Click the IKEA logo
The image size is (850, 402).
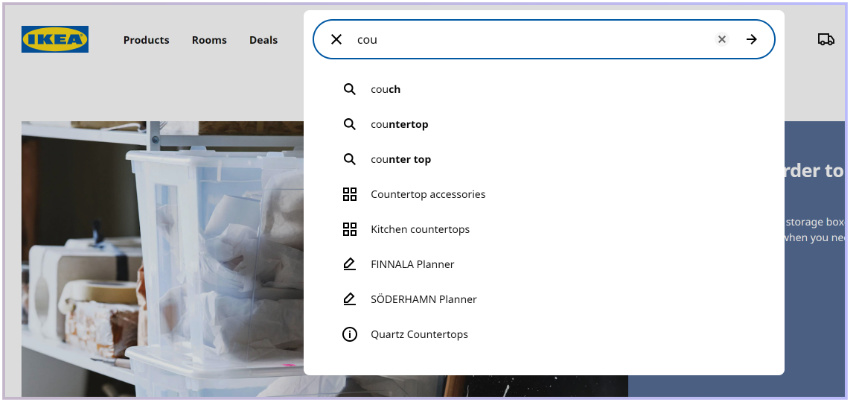coord(55,40)
